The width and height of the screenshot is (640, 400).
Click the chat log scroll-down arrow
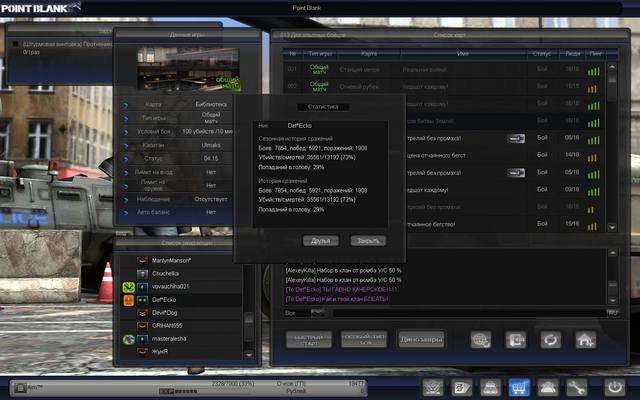pos(612,300)
